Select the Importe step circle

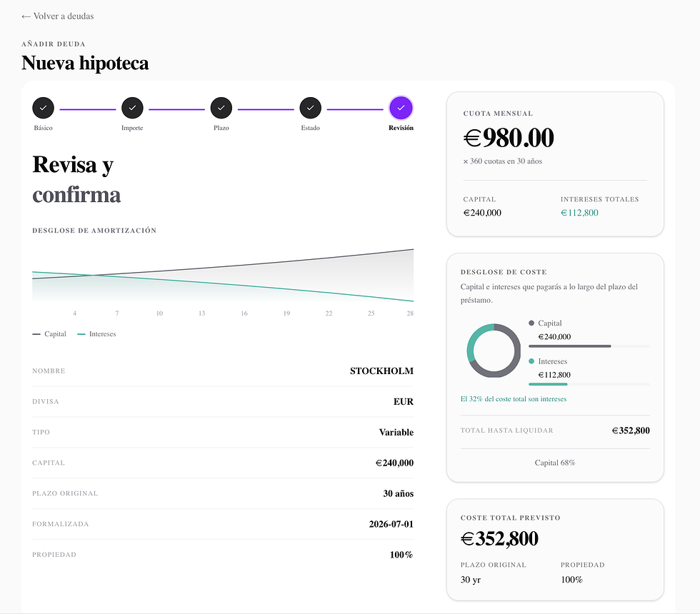click(x=132, y=108)
